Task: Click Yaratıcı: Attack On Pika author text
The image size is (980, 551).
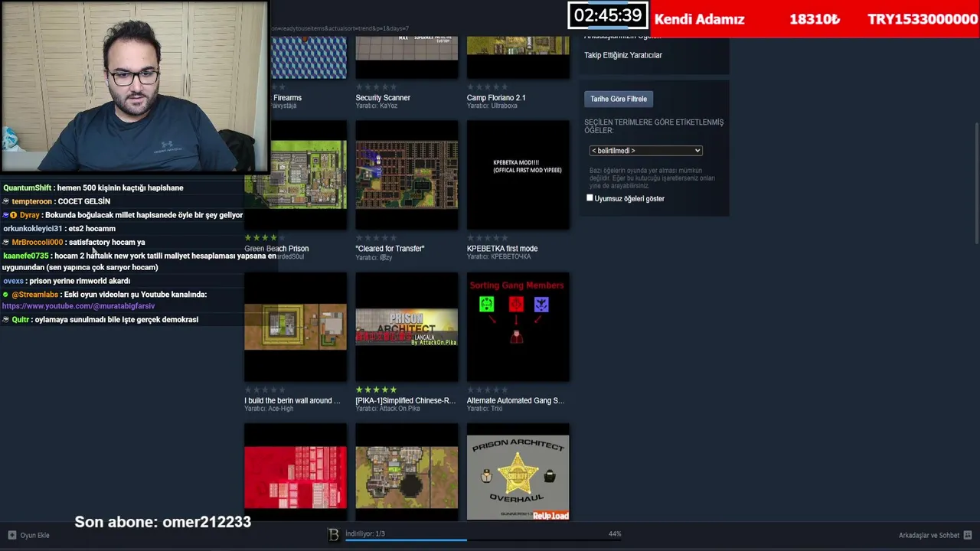Action: [387, 409]
